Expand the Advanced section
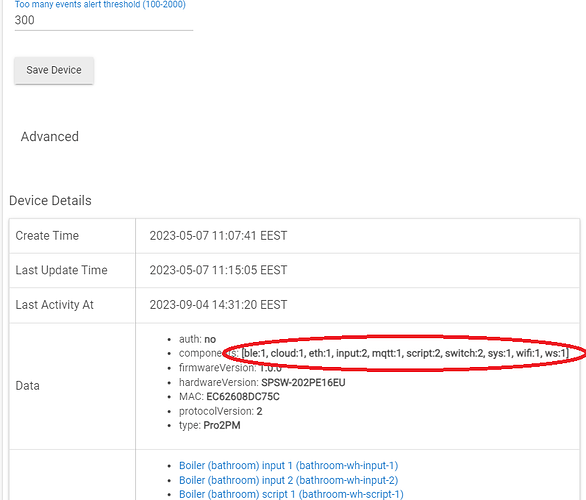The height and width of the screenshot is (500, 586). (50, 137)
